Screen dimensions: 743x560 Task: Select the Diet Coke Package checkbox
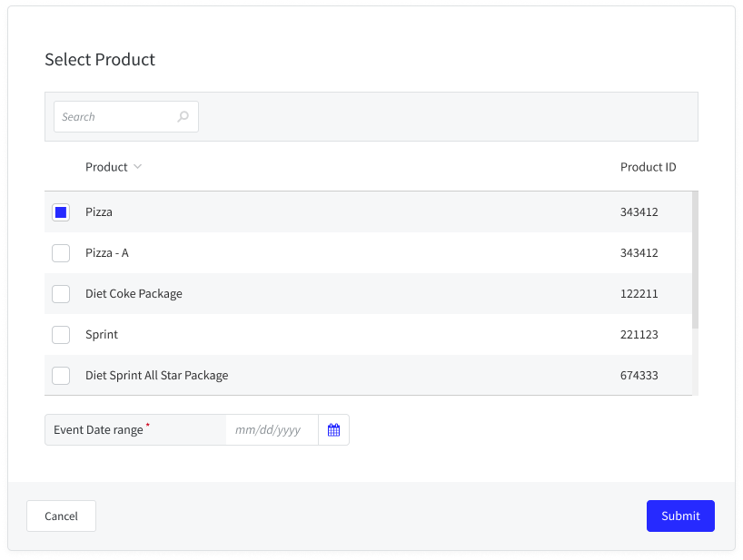61,293
